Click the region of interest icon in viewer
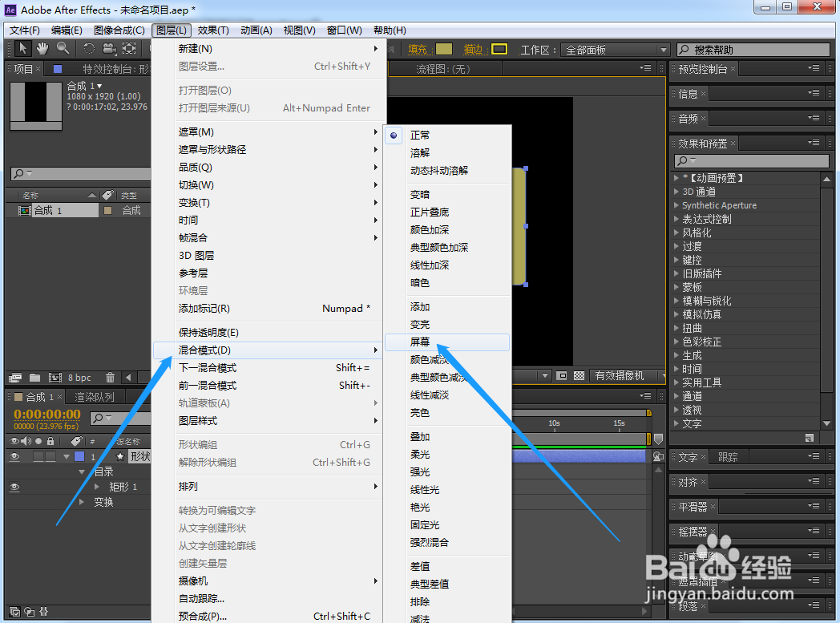The width and height of the screenshot is (840, 623). [561, 376]
